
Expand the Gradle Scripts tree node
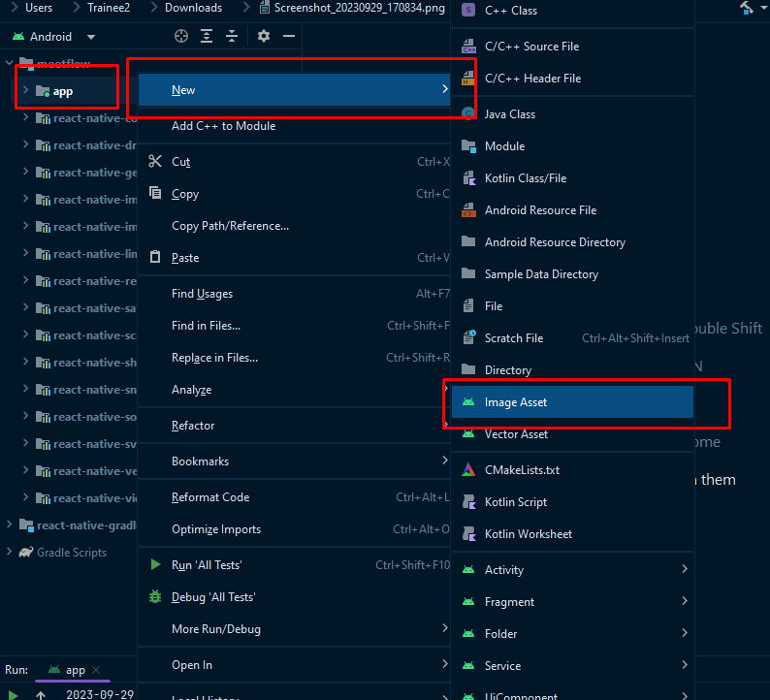click(x=10, y=553)
